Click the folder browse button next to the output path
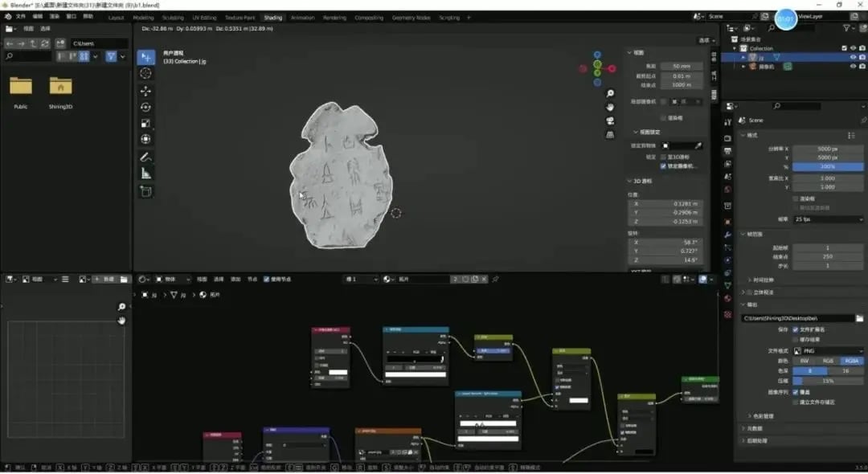The image size is (868, 474). (x=860, y=318)
